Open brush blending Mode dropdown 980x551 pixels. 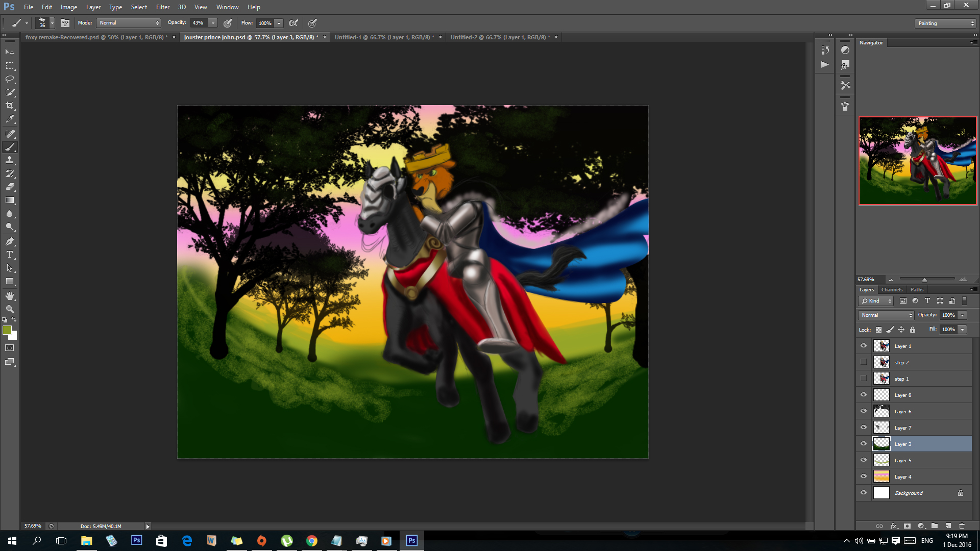coord(129,23)
